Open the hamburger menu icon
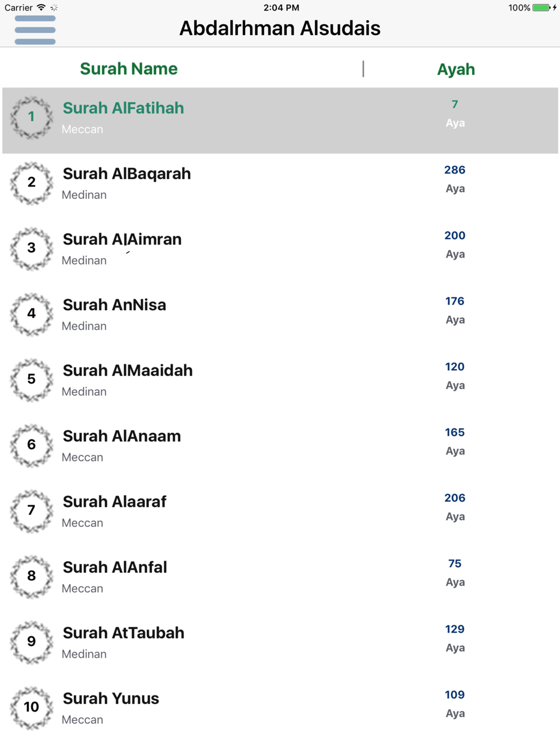Screen dimensions: 560x747 [35, 30]
